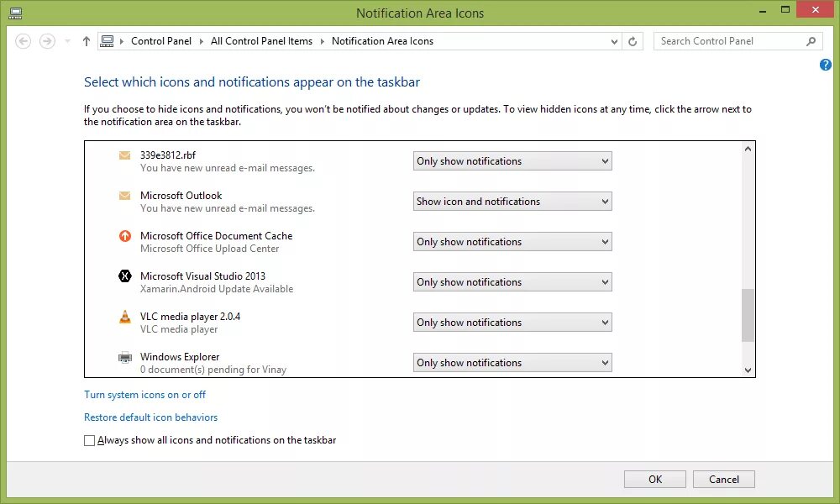Click the Microsoft Office Upload Center icon
Viewport: 840px width, 504px height.
click(x=125, y=236)
